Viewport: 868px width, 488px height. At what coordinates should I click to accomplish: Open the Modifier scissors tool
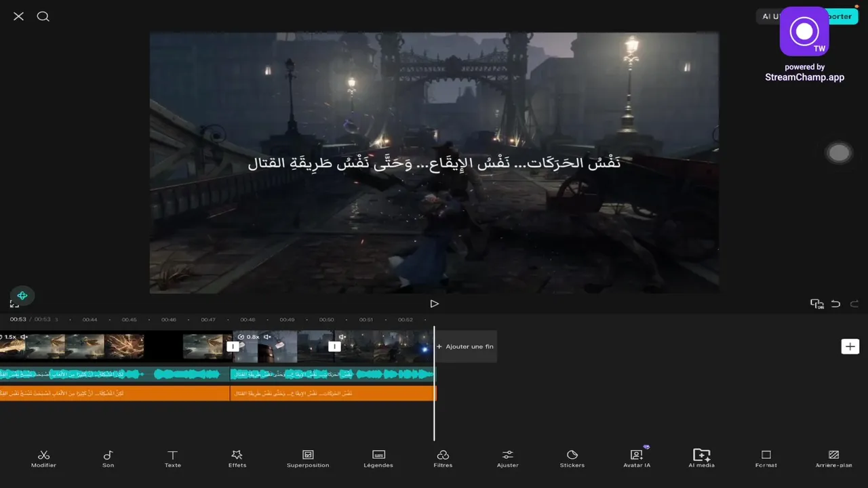click(43, 459)
